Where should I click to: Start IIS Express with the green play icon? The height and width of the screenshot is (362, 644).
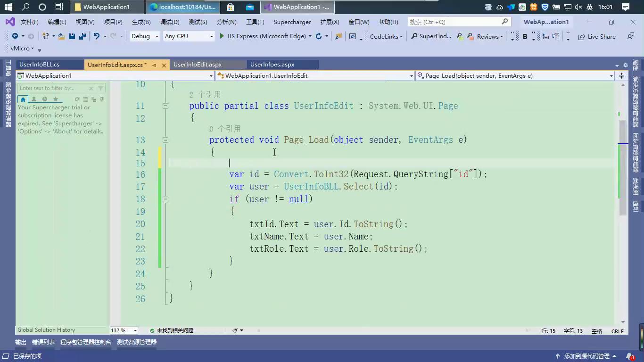222,36
